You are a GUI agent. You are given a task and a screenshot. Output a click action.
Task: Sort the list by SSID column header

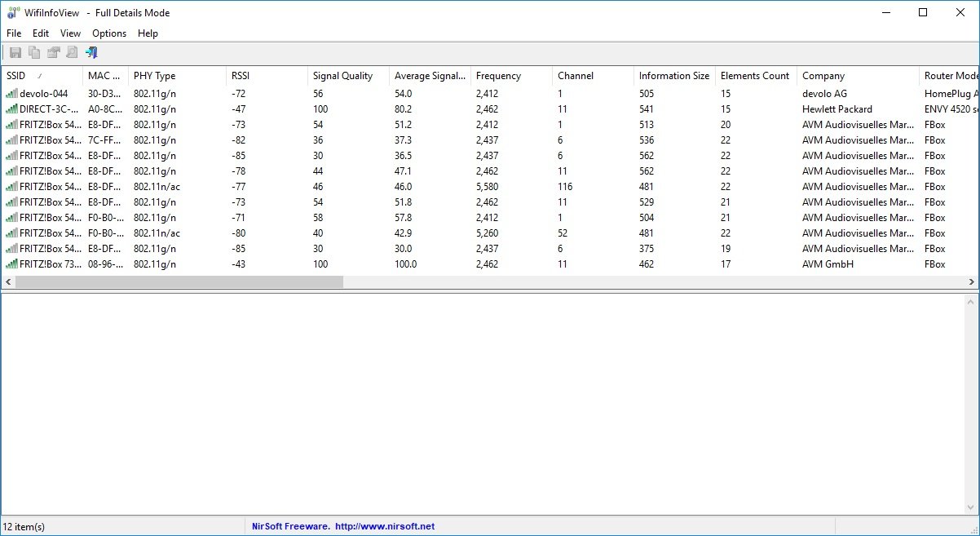click(16, 76)
